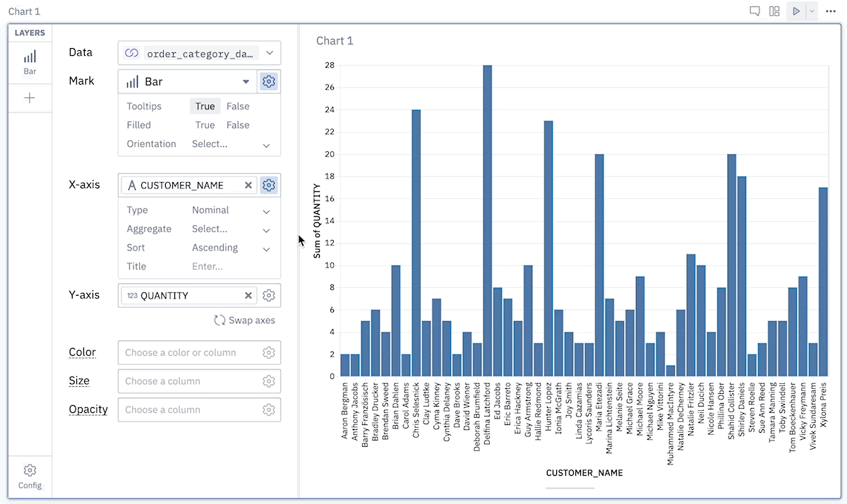The width and height of the screenshot is (847, 504).
Task: Open Mark settings gear icon
Action: 268,81
